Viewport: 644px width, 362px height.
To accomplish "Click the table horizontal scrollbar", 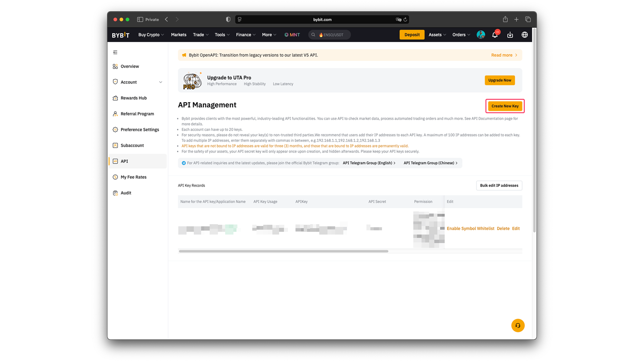I will click(283, 251).
